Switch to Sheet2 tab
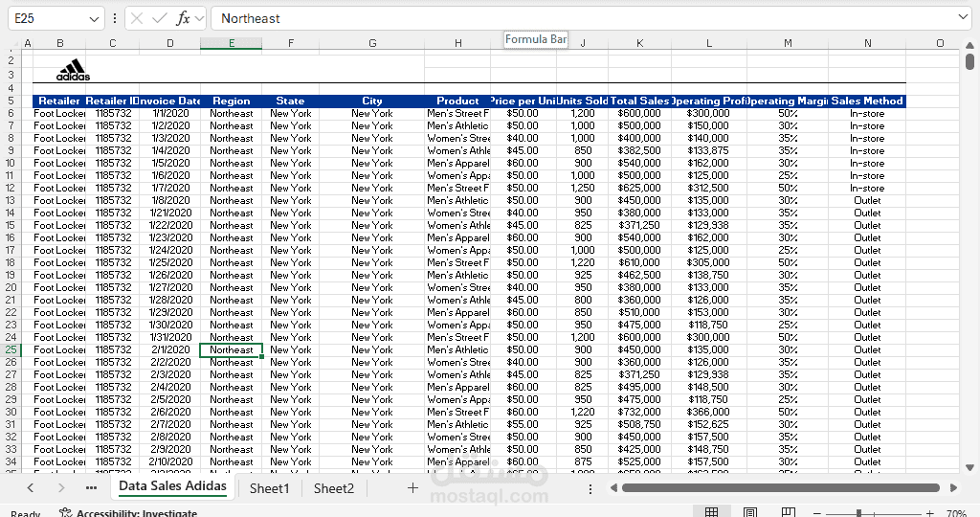 pos(334,488)
